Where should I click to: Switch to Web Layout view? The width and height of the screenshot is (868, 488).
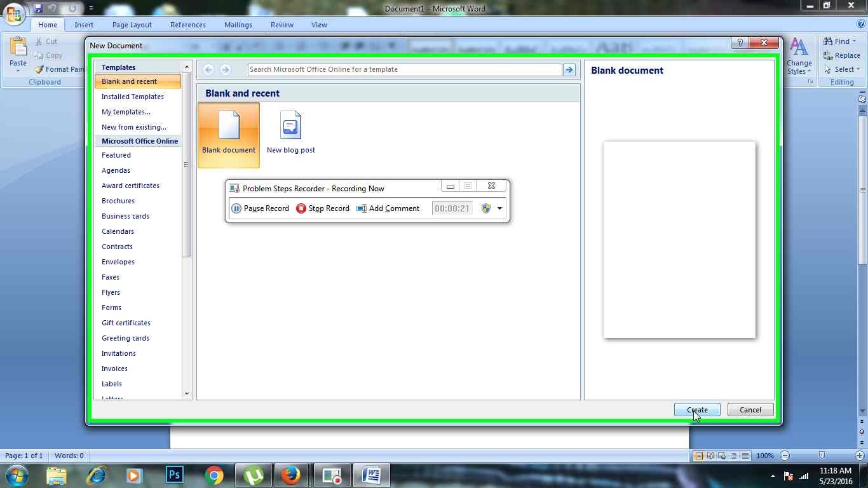(x=721, y=456)
